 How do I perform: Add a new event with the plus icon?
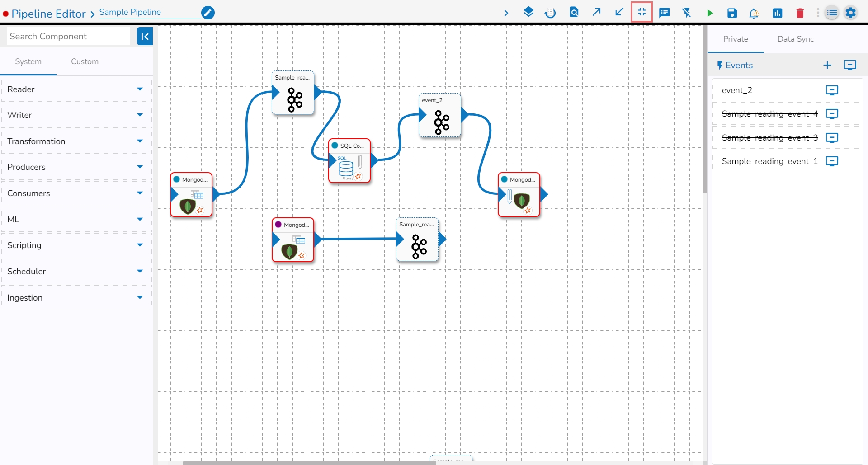[x=827, y=66]
